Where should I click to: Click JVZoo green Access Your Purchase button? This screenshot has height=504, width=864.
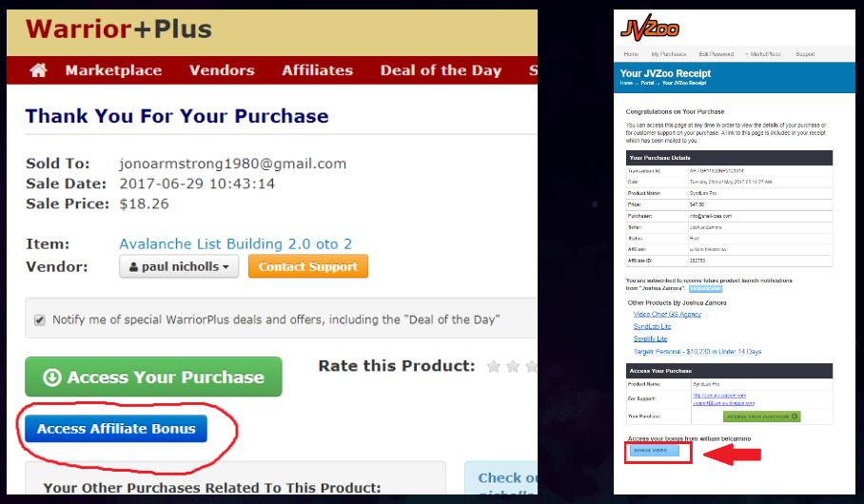tap(761, 417)
